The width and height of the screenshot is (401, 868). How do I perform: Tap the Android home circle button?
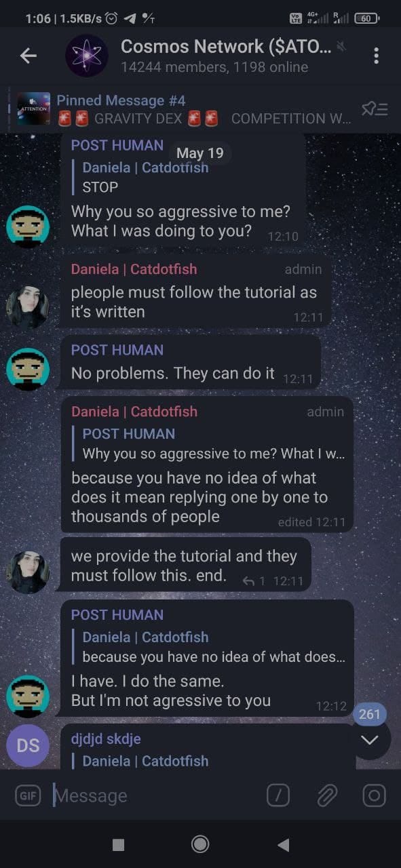pyautogui.click(x=200, y=844)
